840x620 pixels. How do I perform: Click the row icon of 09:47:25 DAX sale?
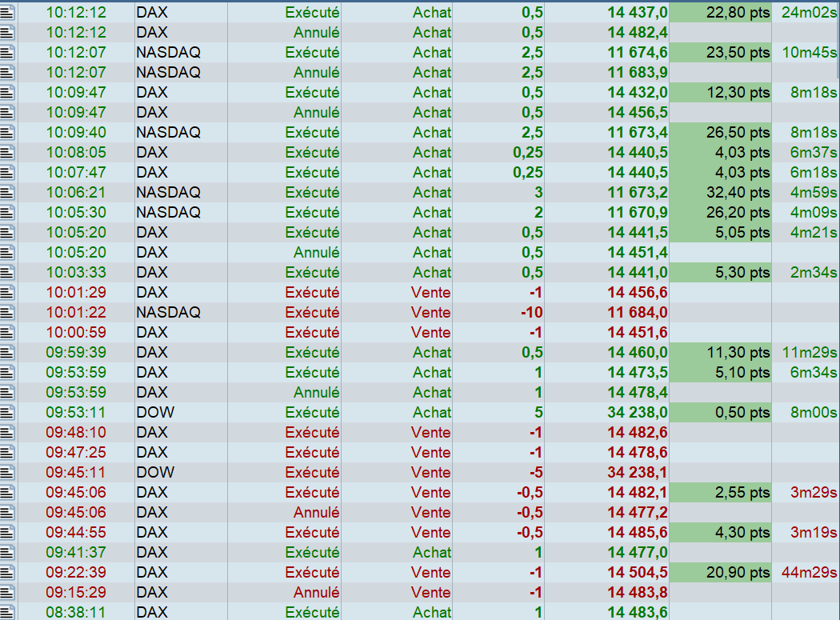tap(7, 453)
